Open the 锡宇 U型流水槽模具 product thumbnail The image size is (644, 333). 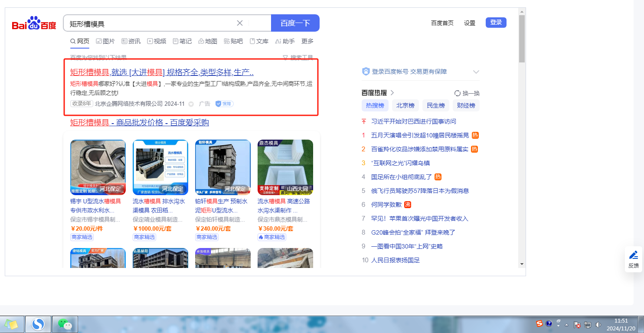(x=98, y=167)
